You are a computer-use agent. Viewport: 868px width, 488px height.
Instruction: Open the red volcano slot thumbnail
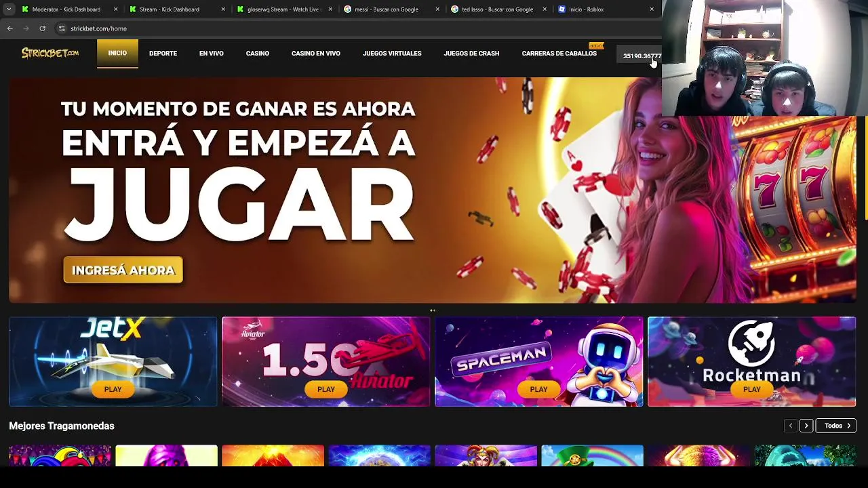[x=273, y=455]
